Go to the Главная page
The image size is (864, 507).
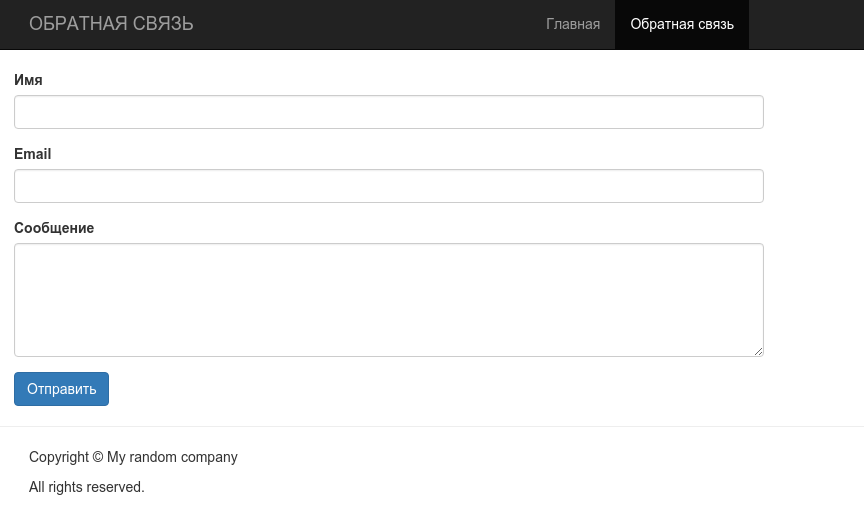573,24
